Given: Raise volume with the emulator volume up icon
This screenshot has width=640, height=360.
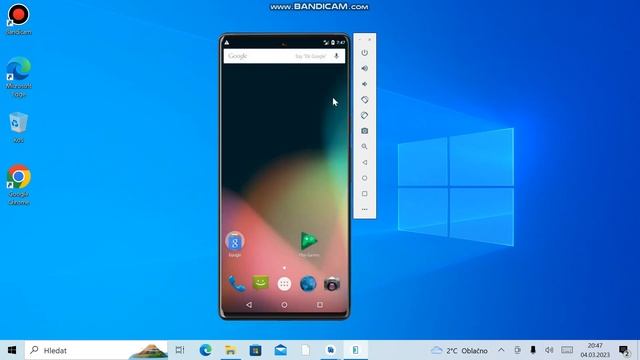Looking at the screenshot, I should click(x=364, y=69).
